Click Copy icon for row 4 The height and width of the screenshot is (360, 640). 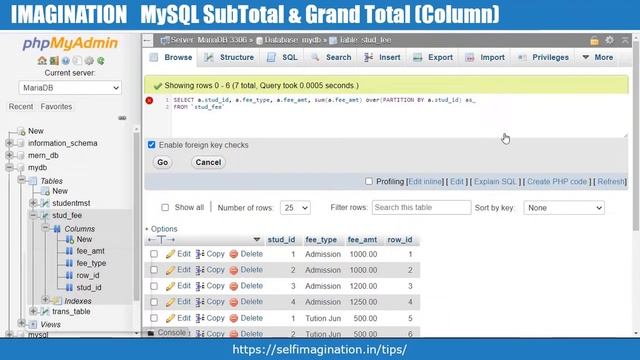click(x=200, y=302)
